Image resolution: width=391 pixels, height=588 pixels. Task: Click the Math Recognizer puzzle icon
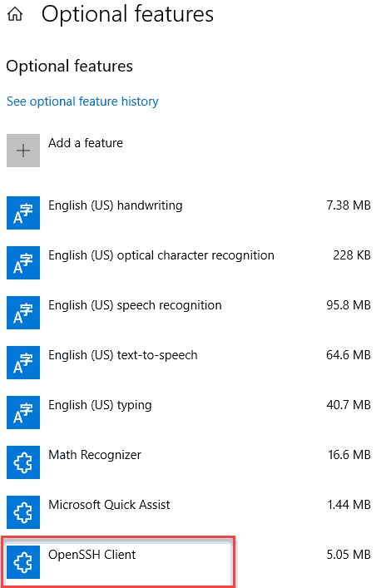23,462
